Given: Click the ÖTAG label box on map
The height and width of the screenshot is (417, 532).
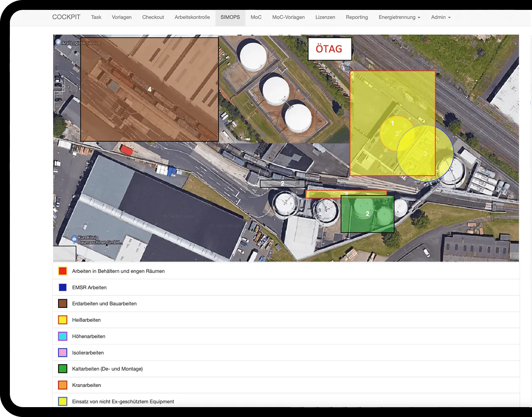Looking at the screenshot, I should (x=329, y=49).
